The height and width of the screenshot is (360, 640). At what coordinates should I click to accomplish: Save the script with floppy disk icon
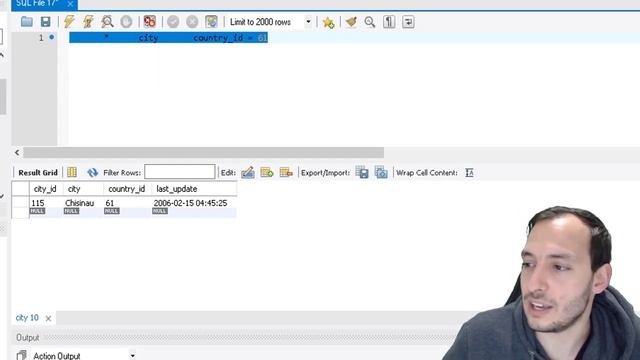[45, 22]
